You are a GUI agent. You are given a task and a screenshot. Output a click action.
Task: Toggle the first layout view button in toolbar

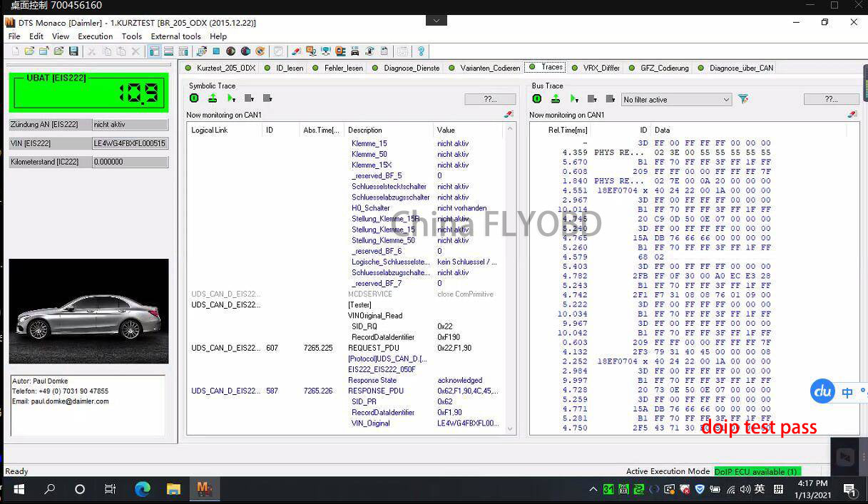154,51
